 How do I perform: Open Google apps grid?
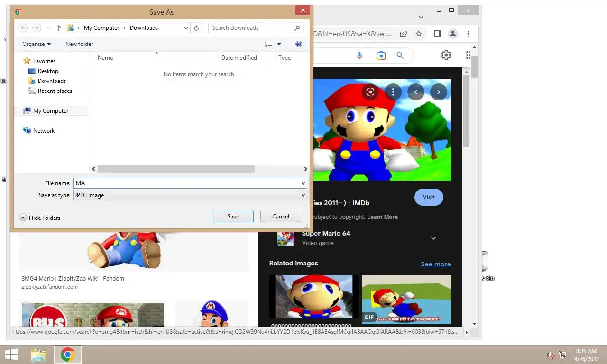pos(469,55)
